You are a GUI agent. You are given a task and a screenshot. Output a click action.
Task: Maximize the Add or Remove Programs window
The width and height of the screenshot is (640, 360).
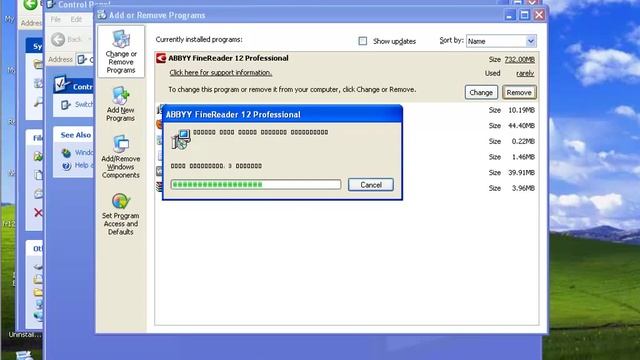[x=524, y=15]
